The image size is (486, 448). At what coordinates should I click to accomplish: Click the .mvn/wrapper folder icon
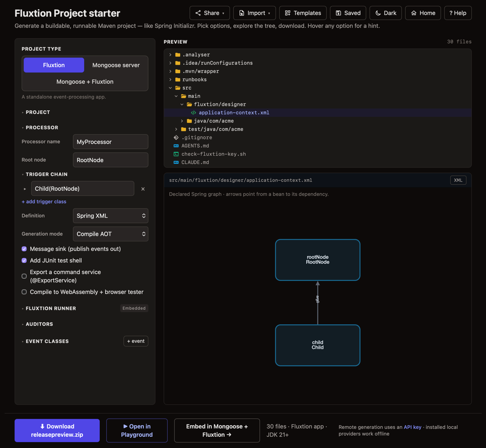pyautogui.click(x=178, y=71)
